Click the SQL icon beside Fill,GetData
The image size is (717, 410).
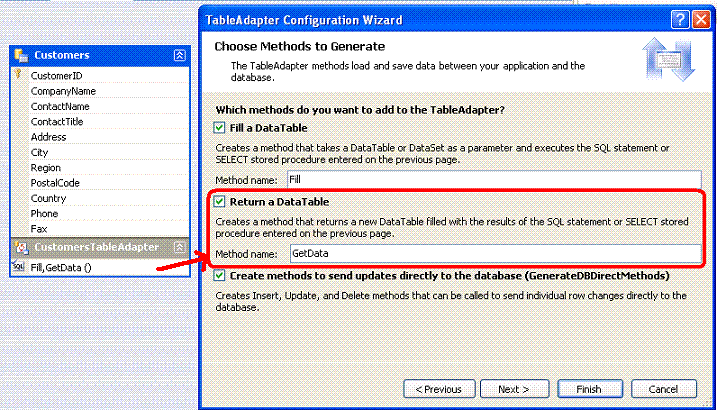(x=18, y=266)
